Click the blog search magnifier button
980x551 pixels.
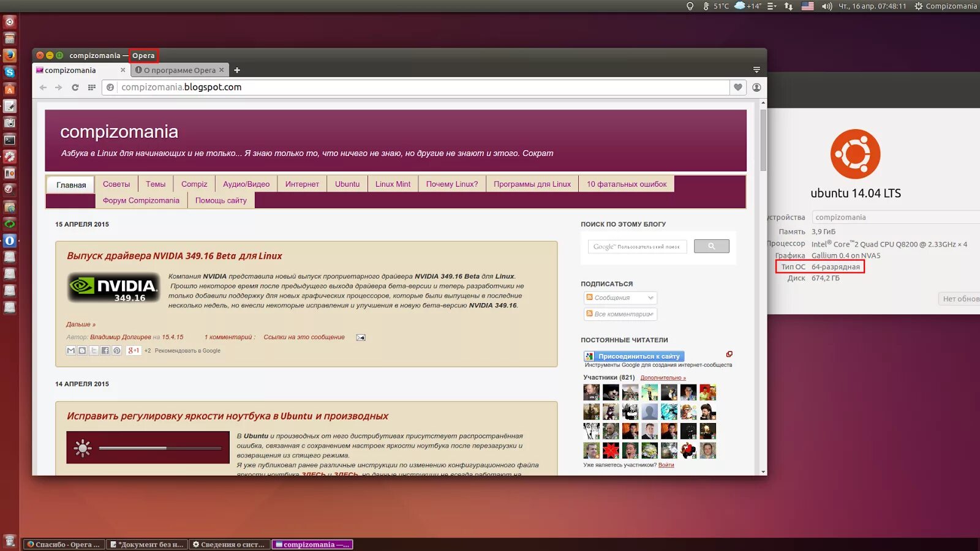pos(712,246)
